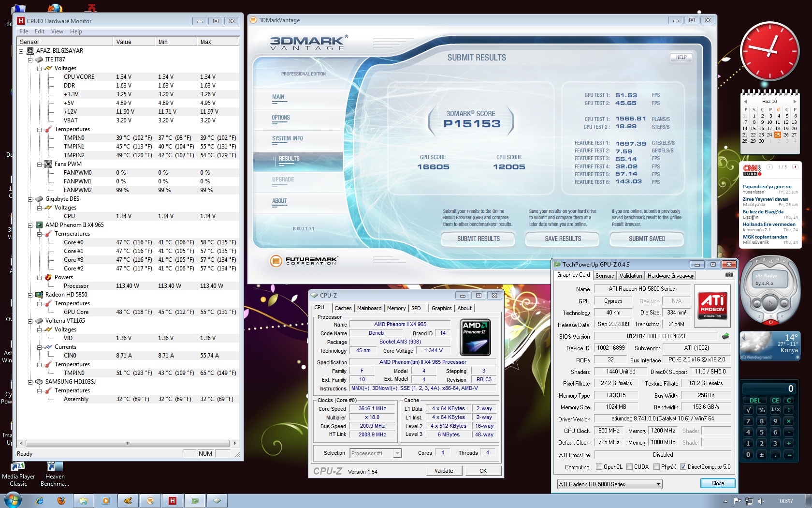The image size is (812, 508).
Task: Collapse the Fans PWM node
Action: coord(39,164)
